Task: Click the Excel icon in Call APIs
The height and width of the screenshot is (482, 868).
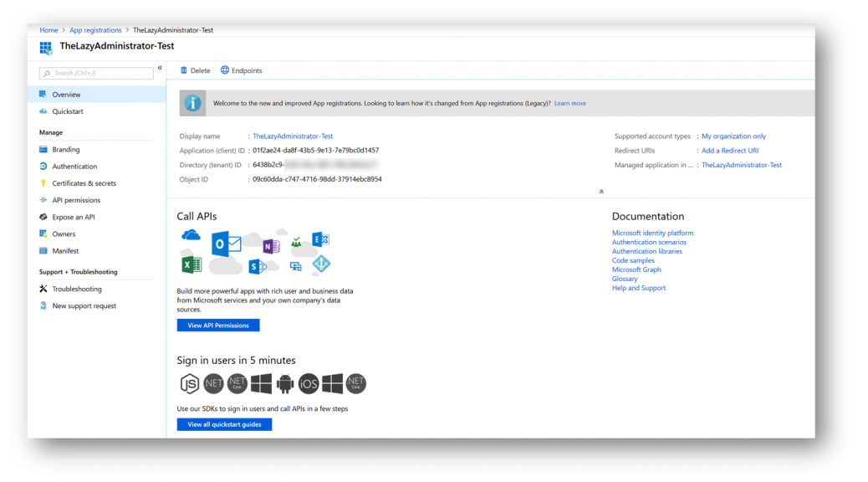Action: pos(191,264)
